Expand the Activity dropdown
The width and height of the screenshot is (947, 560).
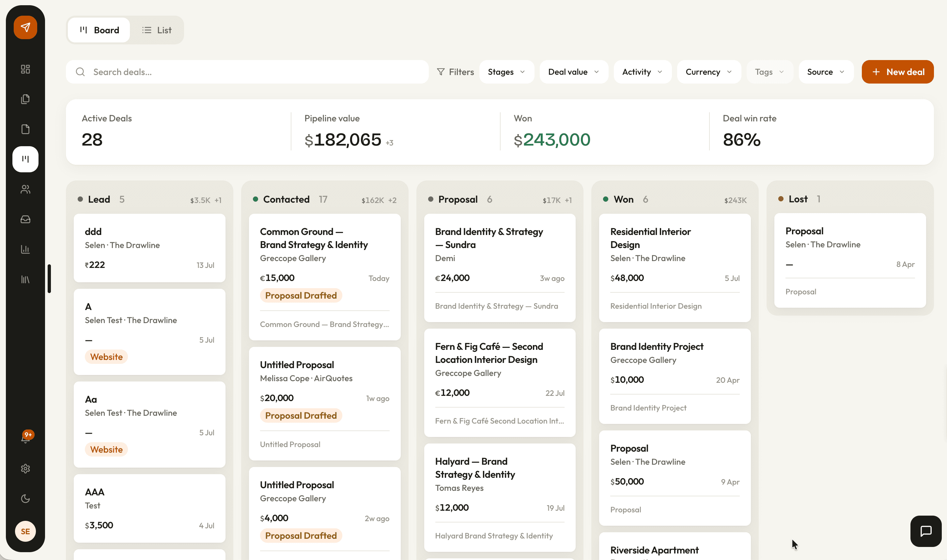click(642, 72)
